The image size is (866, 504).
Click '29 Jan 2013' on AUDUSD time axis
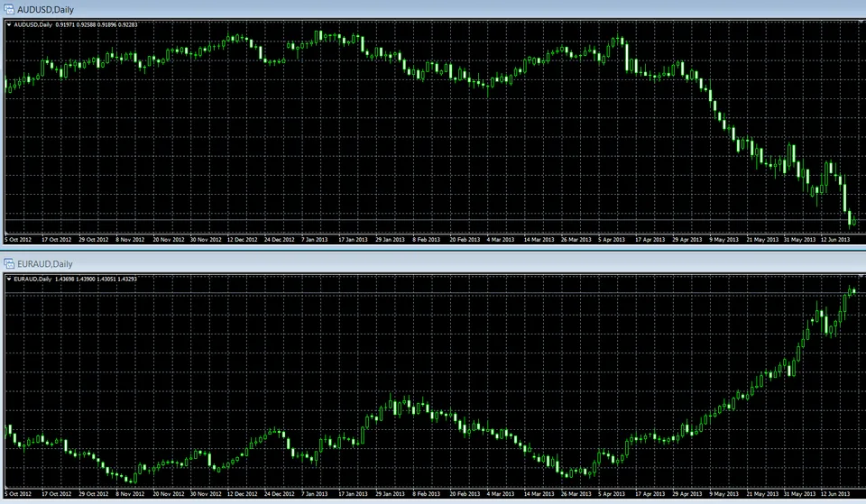390,240
